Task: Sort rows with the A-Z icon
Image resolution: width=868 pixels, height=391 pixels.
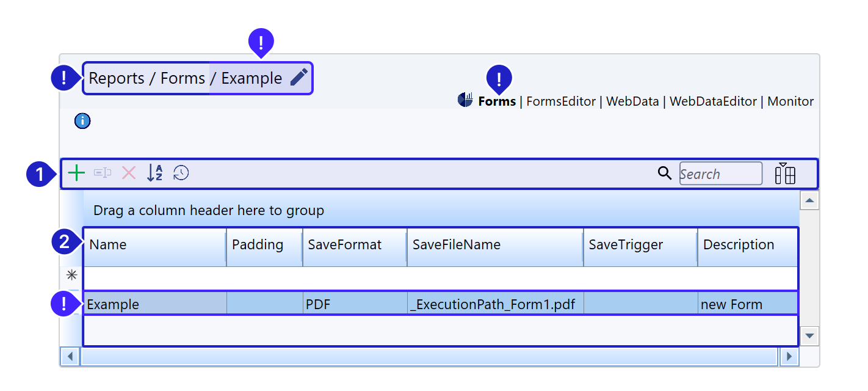Action: pyautogui.click(x=155, y=173)
